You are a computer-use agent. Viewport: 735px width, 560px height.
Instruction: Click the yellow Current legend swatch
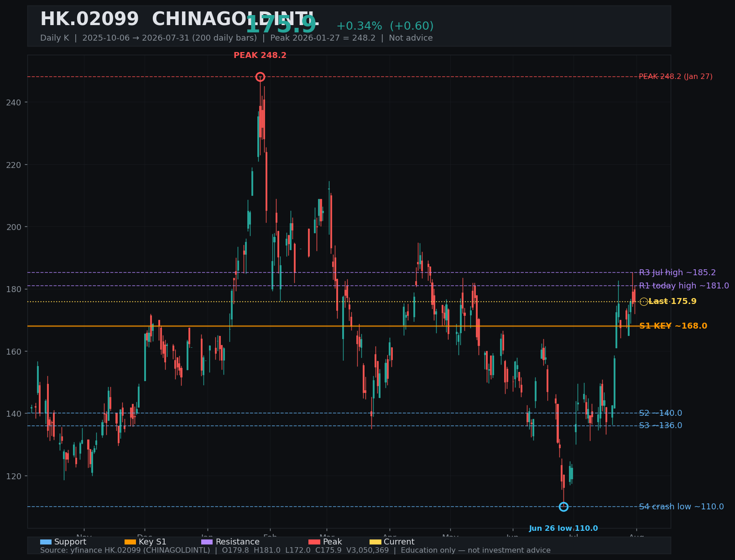375,542
